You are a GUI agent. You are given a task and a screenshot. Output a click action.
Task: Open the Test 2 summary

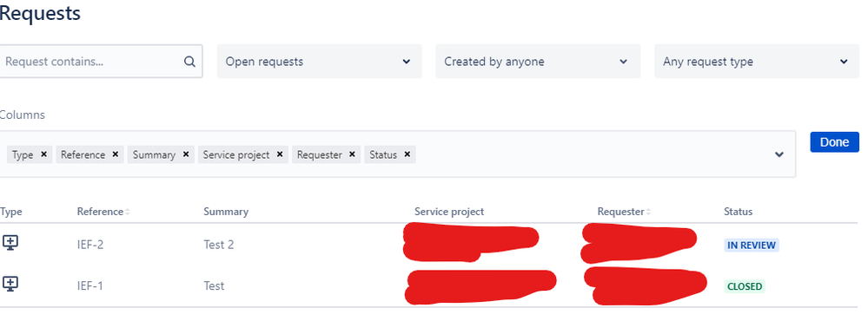pos(219,245)
